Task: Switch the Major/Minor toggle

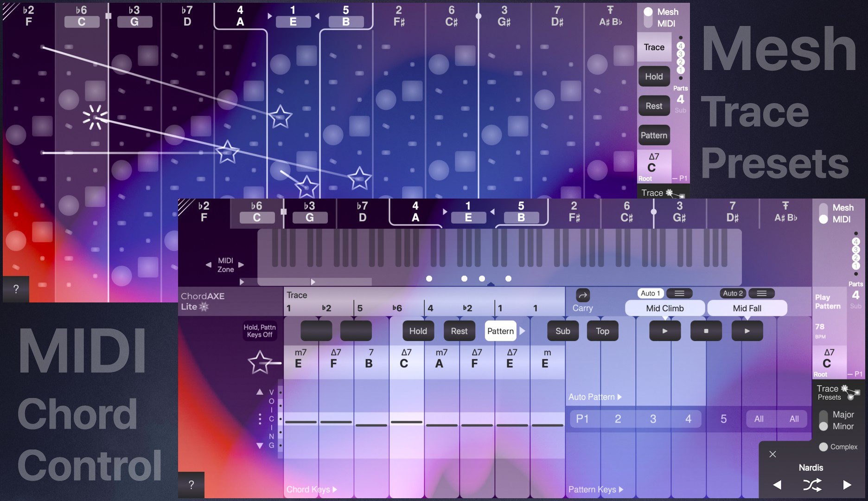Action: click(823, 420)
